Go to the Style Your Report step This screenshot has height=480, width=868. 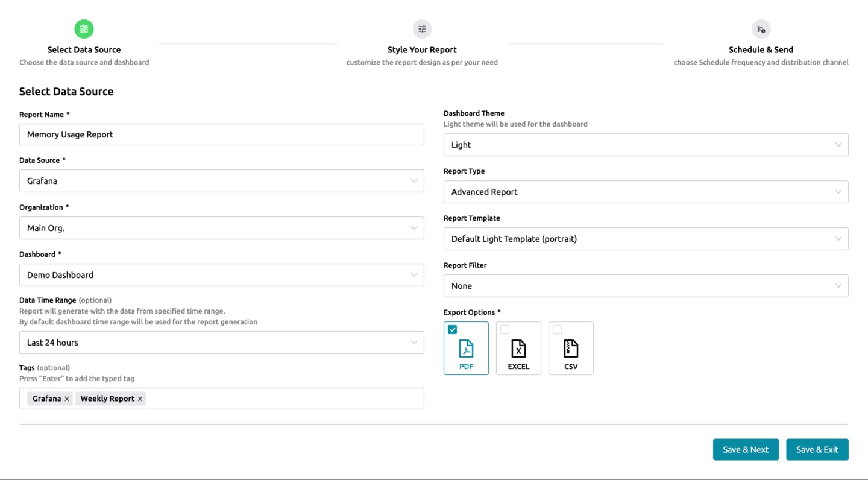point(422,50)
